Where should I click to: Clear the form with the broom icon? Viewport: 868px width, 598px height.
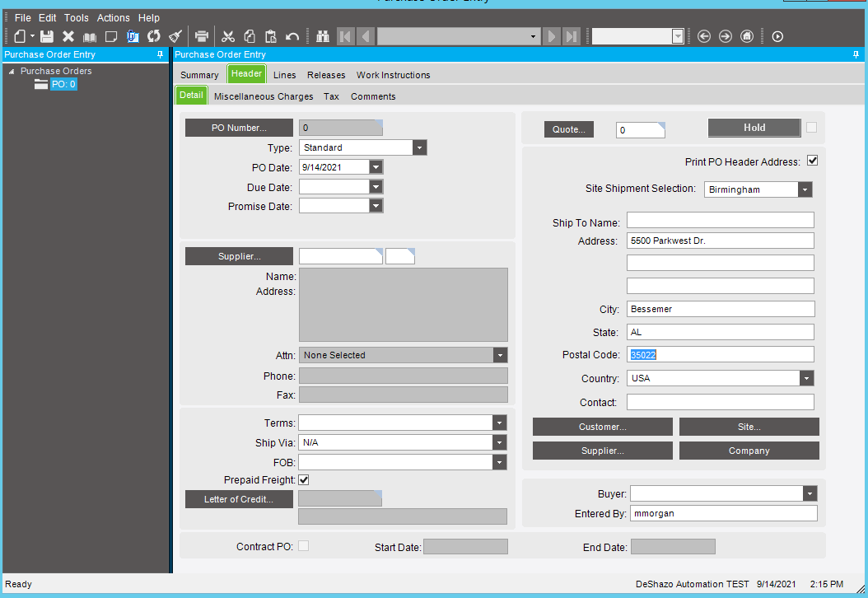175,36
